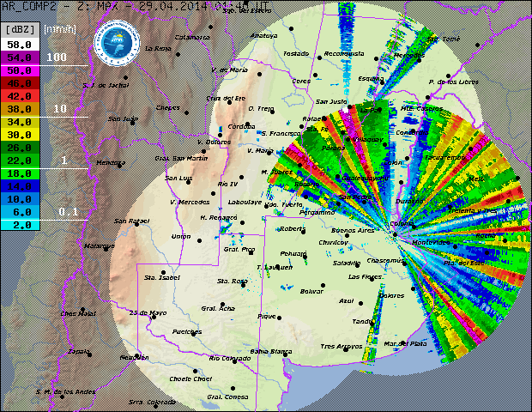532x412 pixels.
Task: Click the weather service round logo
Action: (117, 43)
